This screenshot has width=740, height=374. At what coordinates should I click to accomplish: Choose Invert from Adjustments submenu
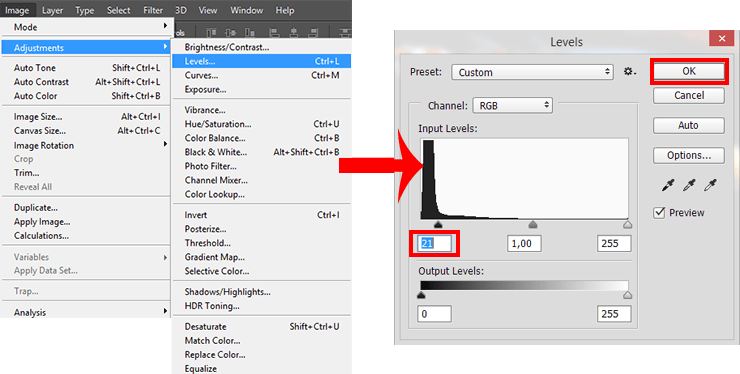tap(261, 215)
